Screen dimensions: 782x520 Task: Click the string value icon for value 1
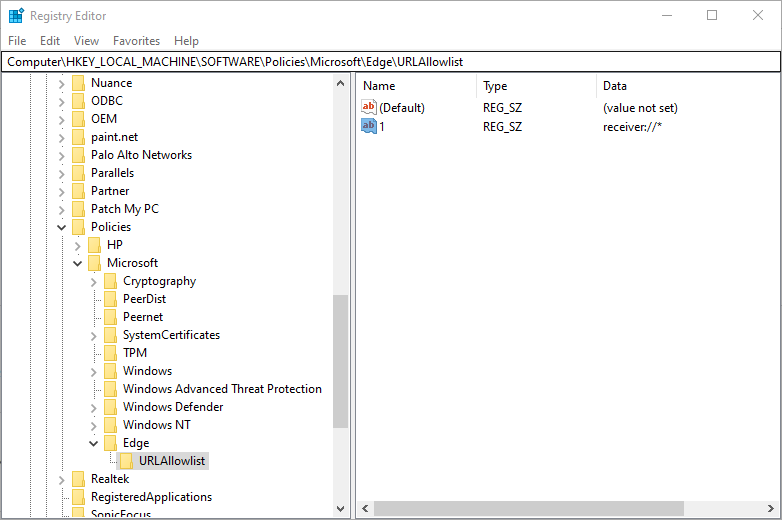point(369,126)
